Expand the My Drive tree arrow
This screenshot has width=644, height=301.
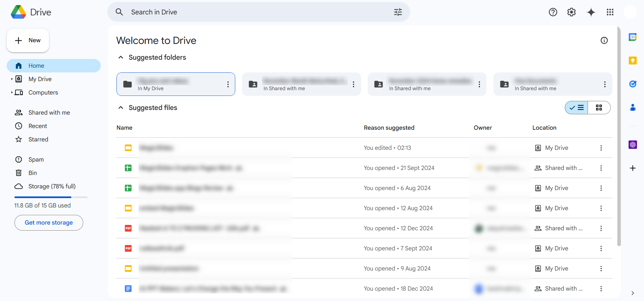click(12, 79)
